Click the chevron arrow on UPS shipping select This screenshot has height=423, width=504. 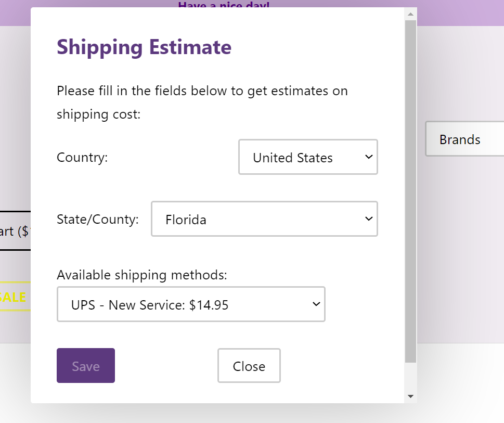click(x=316, y=304)
